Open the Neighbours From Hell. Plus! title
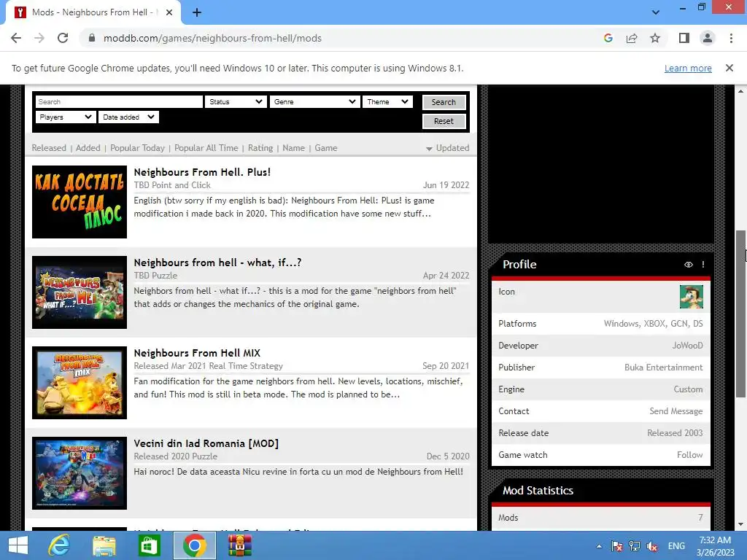Image resolution: width=747 pixels, height=560 pixels. (202, 172)
